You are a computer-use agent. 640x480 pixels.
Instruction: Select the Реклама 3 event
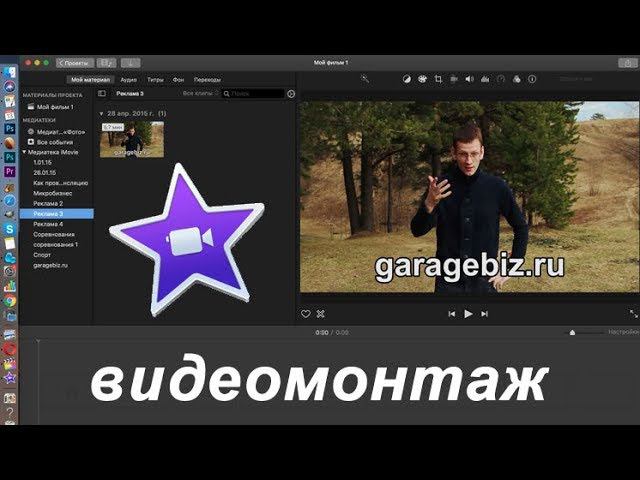pyautogui.click(x=57, y=213)
